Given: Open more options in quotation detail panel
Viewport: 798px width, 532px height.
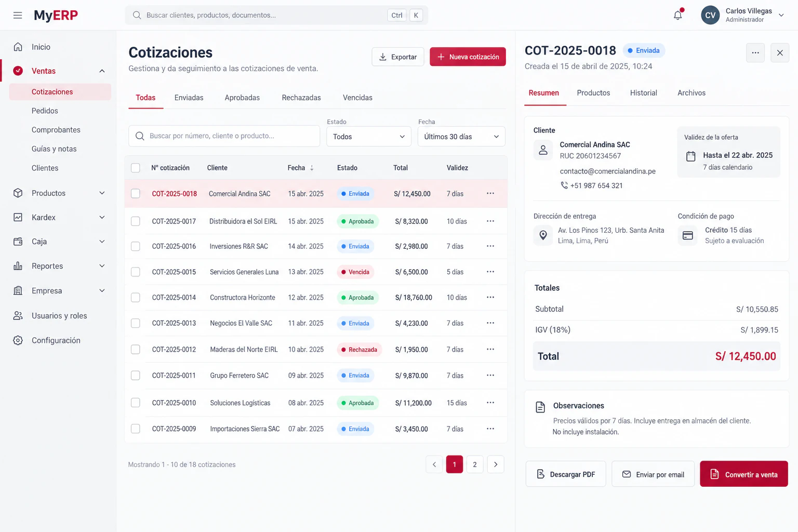Looking at the screenshot, I should pos(755,52).
